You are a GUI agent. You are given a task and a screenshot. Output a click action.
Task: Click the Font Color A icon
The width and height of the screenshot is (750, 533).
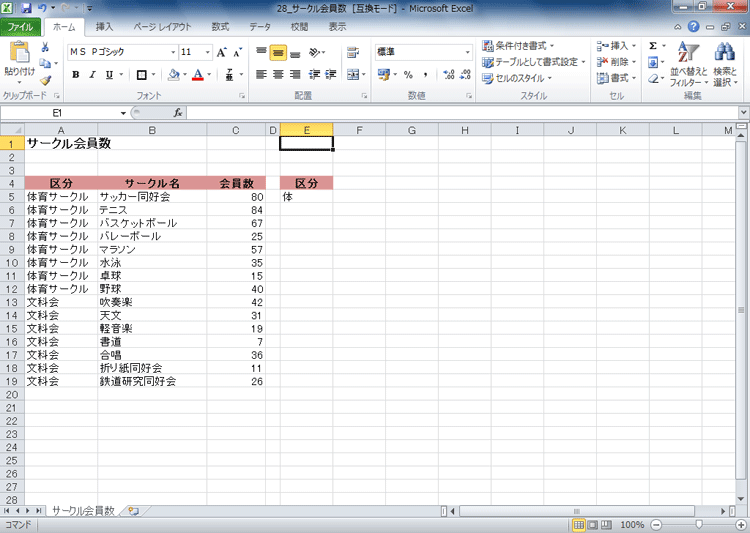point(198,75)
